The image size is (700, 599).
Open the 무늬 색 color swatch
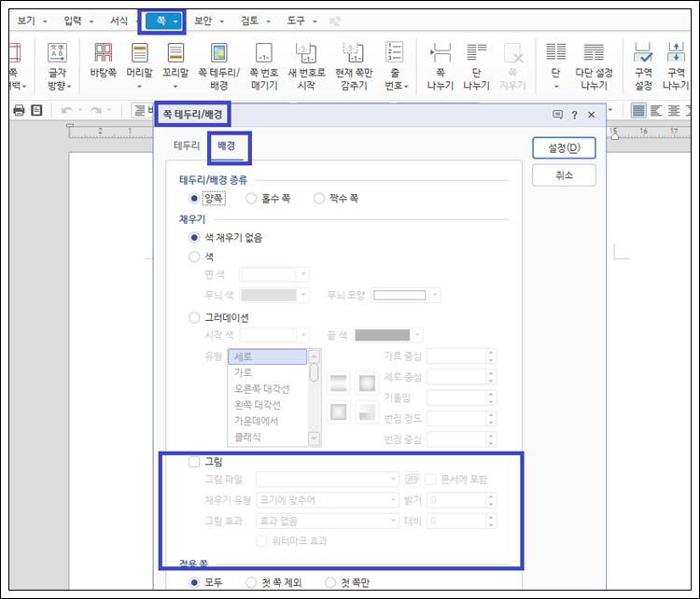(x=274, y=295)
